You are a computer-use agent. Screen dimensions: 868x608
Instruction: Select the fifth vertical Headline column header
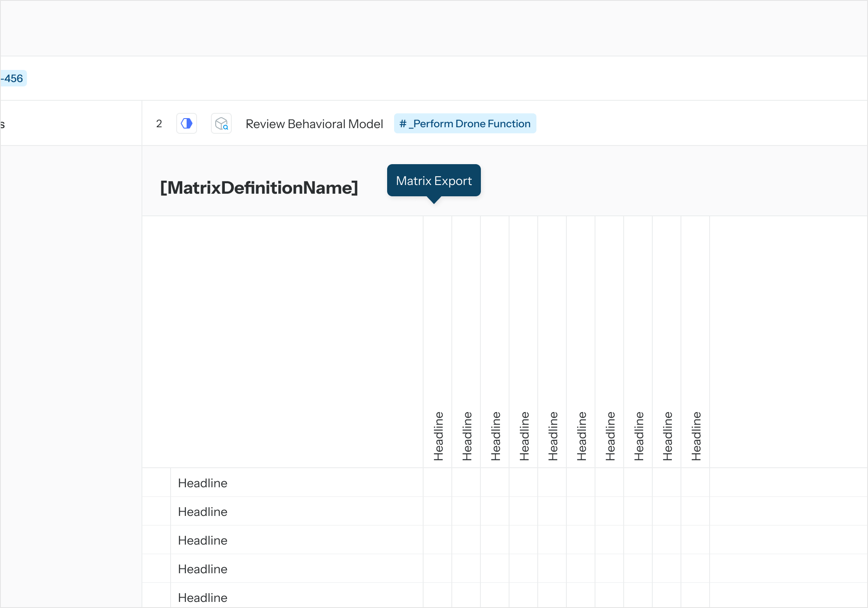[x=552, y=436]
